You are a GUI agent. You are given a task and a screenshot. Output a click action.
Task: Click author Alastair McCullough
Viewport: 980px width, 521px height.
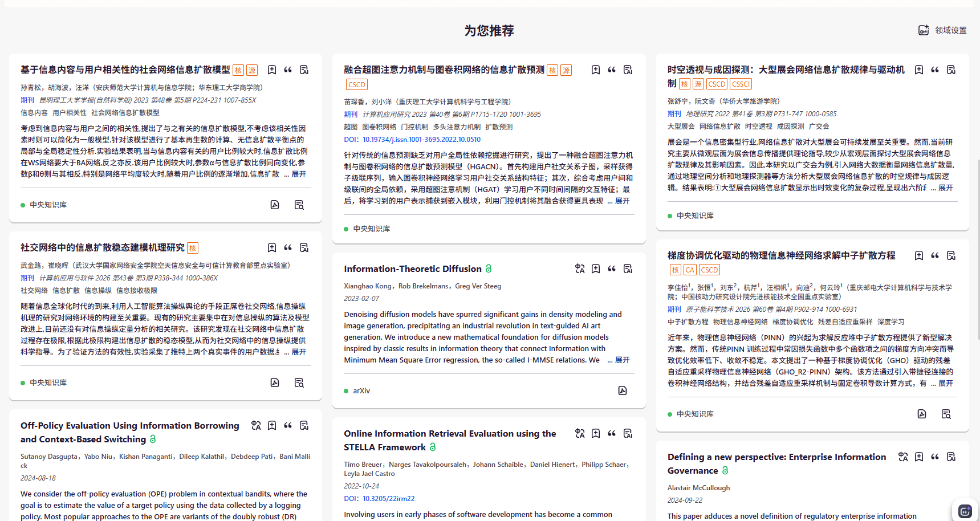(x=699, y=487)
